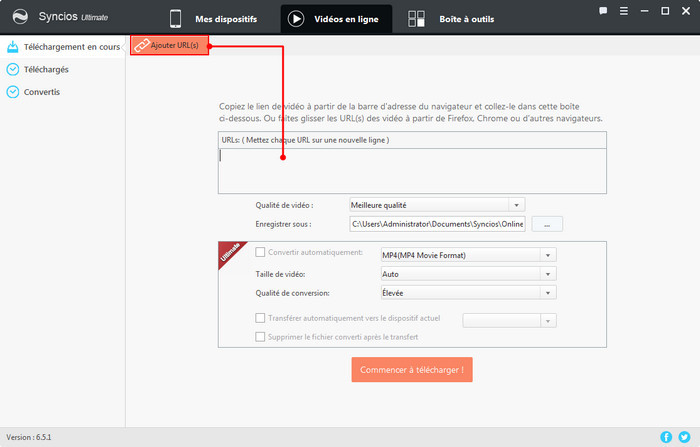This screenshot has width=700, height=447.
Task: Click Commencer à télécharger button
Action: click(x=412, y=370)
